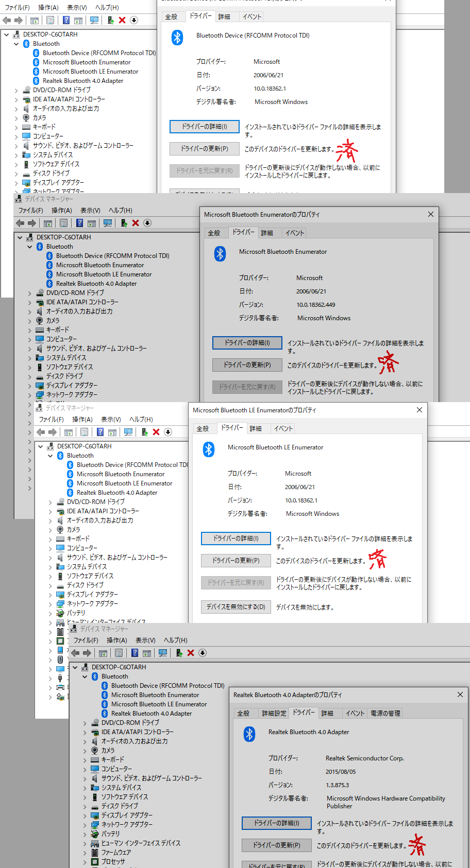470x868 pixels.
Task: Open 操作(A) menu beside Realtek dialog
Action: (116, 640)
